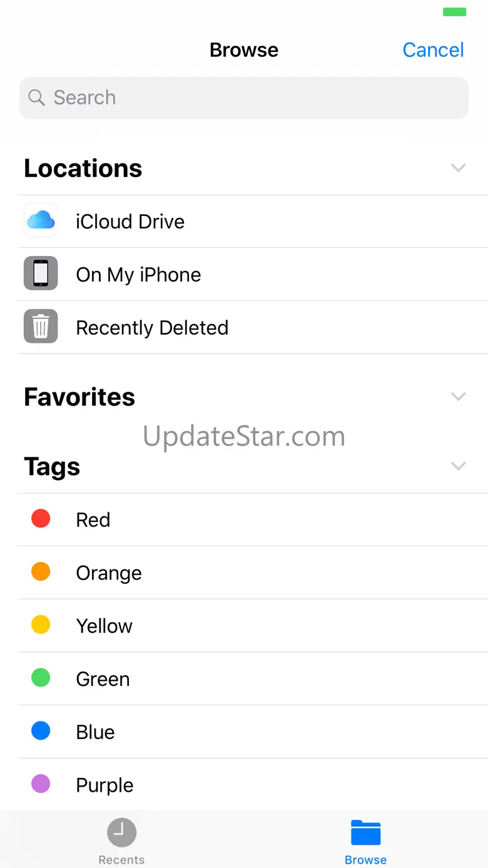Select the Green tag dot

pyautogui.click(x=41, y=678)
